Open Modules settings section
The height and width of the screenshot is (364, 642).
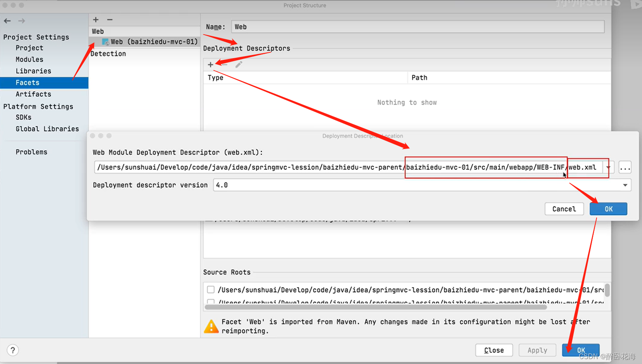[x=29, y=59]
